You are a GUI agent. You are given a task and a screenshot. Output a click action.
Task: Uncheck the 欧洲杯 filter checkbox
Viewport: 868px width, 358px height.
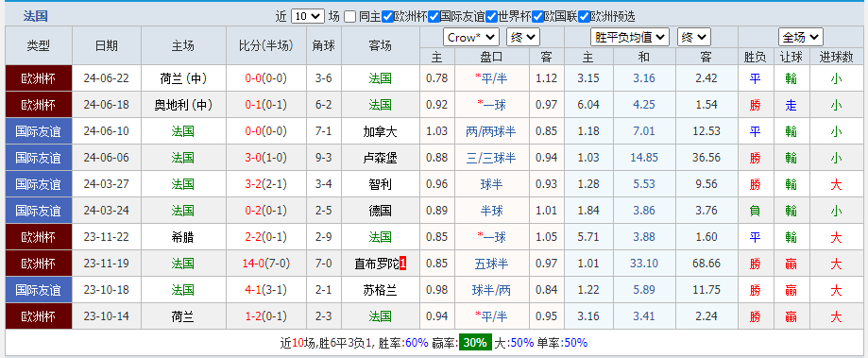(x=387, y=17)
